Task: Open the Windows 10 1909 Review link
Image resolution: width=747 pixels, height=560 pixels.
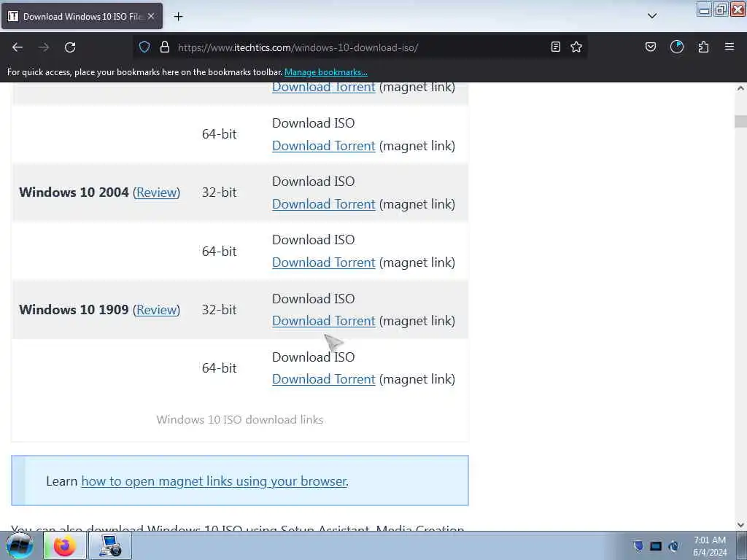Action: [x=156, y=309]
